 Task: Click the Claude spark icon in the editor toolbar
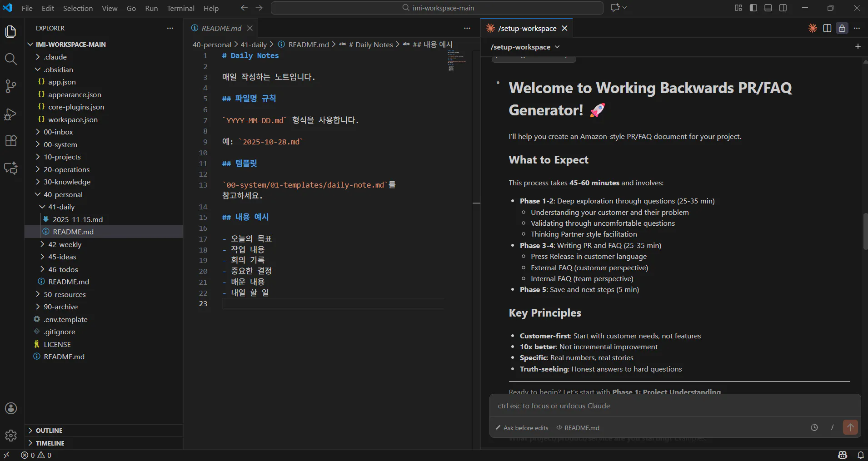tap(813, 28)
